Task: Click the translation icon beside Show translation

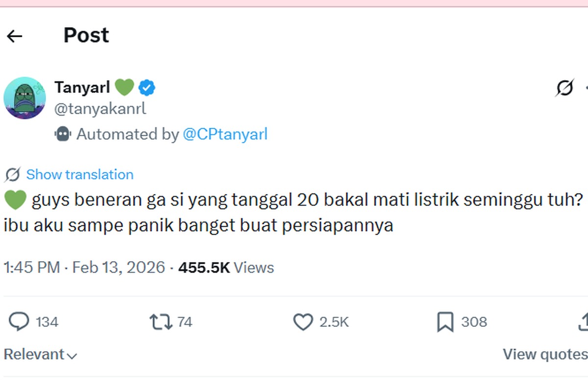Action: coord(13,174)
